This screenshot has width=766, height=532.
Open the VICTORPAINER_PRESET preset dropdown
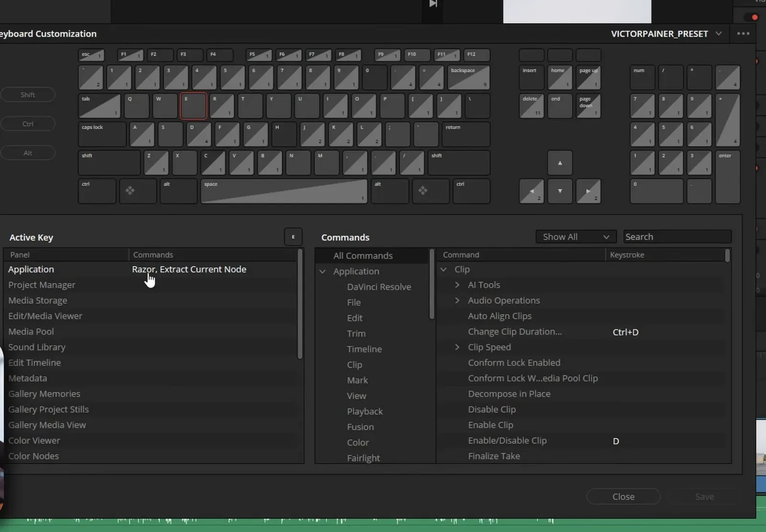click(666, 34)
